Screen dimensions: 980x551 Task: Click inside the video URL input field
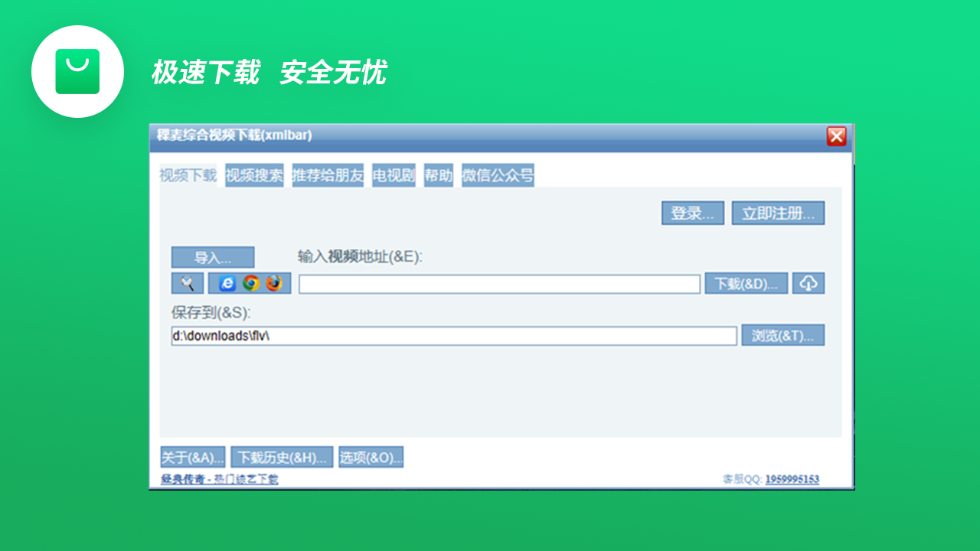click(498, 283)
